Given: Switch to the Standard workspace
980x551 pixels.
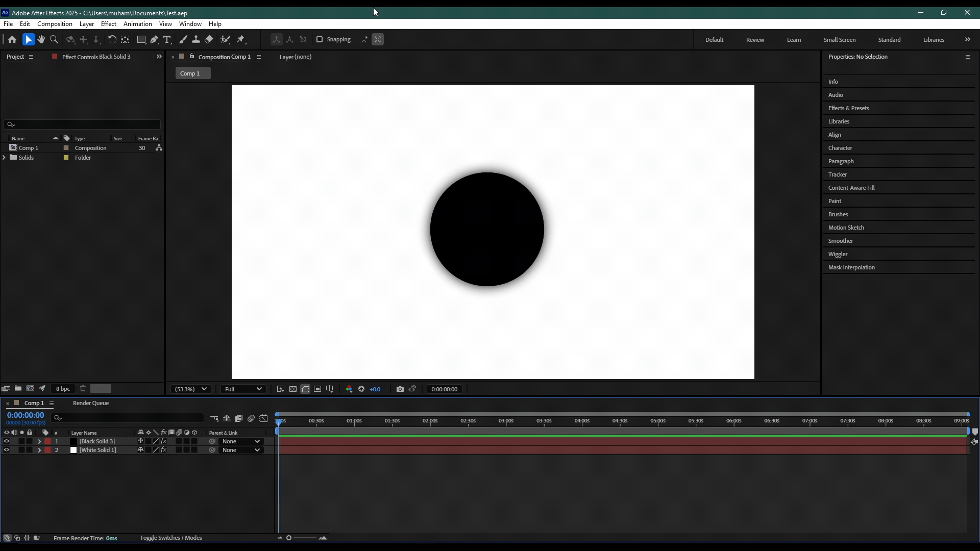Looking at the screenshot, I should coord(889,40).
